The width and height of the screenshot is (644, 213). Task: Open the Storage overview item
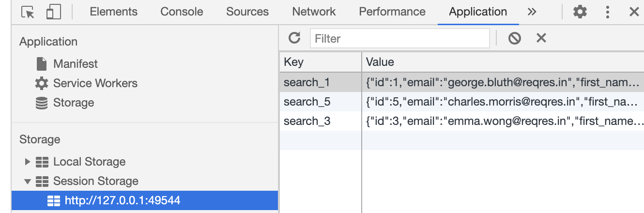[74, 103]
